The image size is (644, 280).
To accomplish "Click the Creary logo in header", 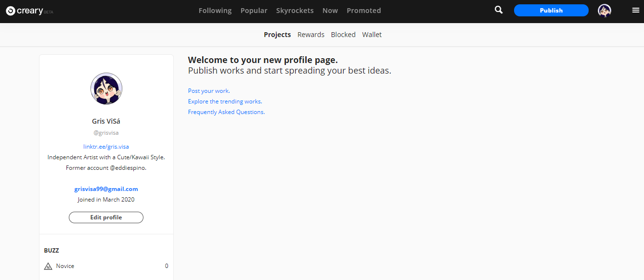I will (x=29, y=11).
